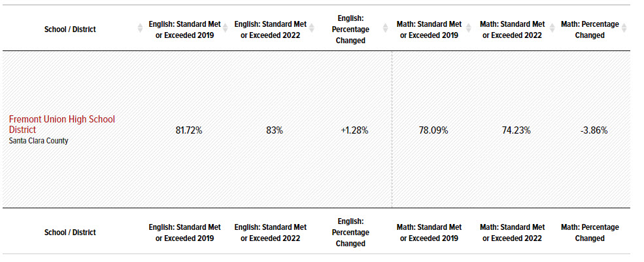Click sort arrows beside School / District header
The image size is (644, 262).
pyautogui.click(x=140, y=29)
